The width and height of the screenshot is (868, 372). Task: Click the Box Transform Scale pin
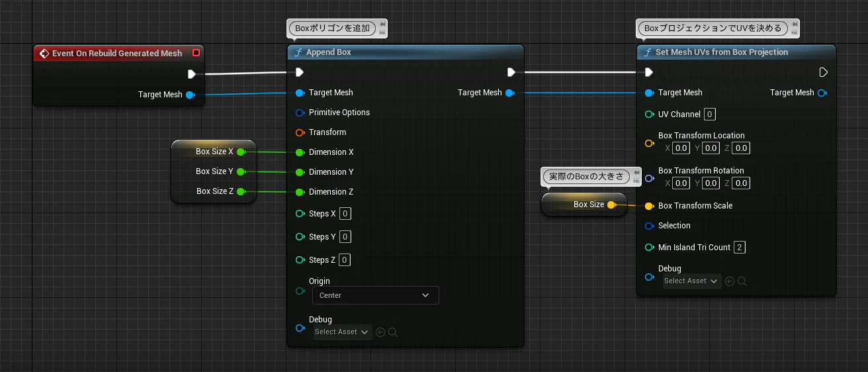[x=649, y=206]
